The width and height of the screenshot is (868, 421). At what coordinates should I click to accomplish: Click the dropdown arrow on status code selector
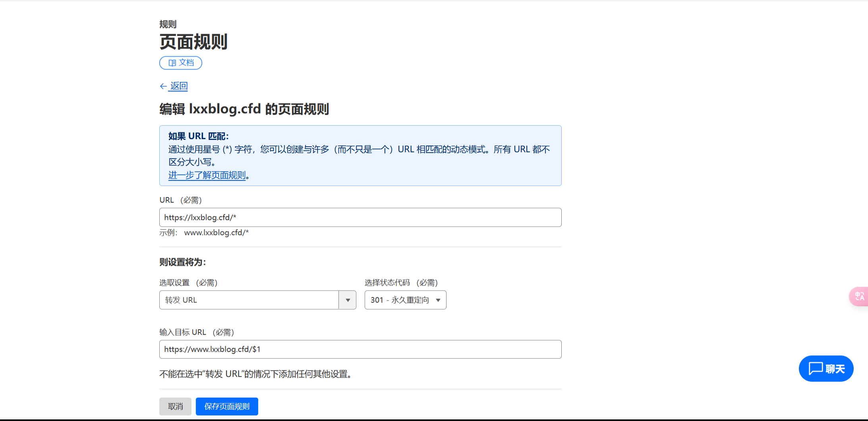pyautogui.click(x=438, y=300)
